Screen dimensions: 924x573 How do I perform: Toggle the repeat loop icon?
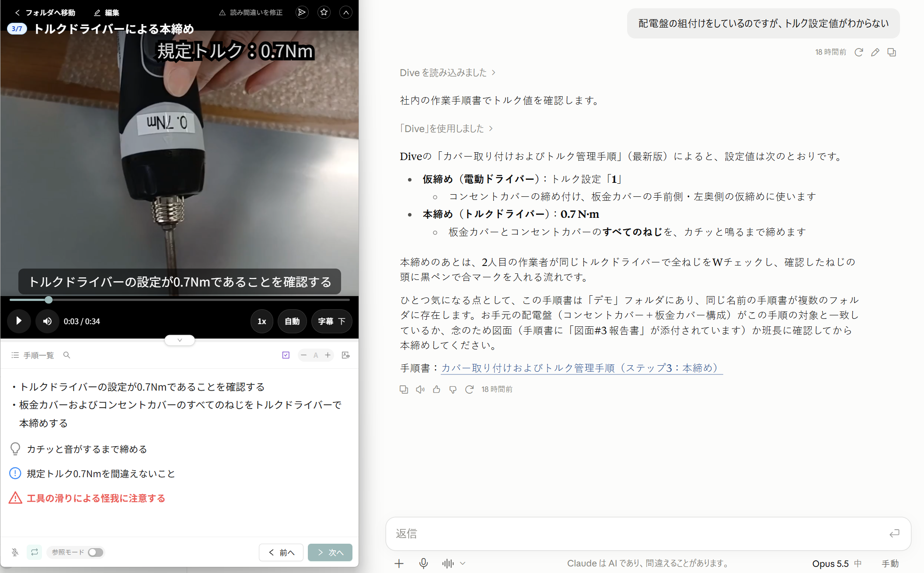click(x=35, y=552)
